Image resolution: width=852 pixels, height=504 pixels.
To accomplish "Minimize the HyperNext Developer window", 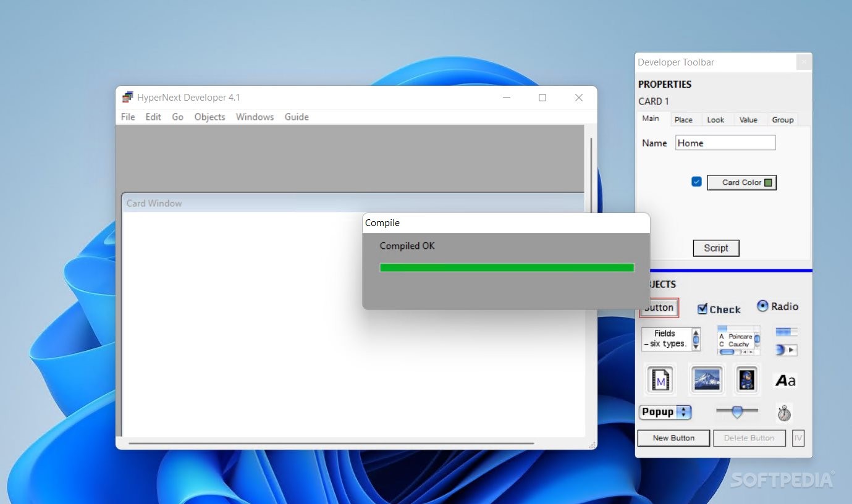I will [507, 97].
